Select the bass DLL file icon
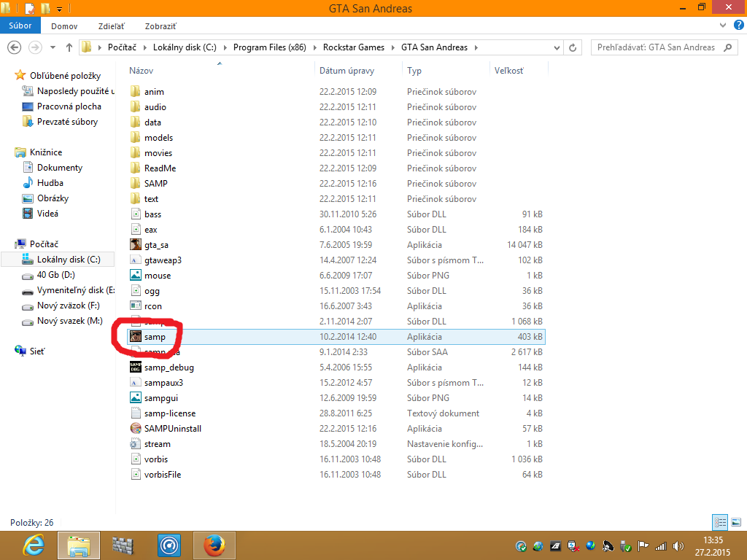Screen dimensions: 747x560 pos(135,214)
